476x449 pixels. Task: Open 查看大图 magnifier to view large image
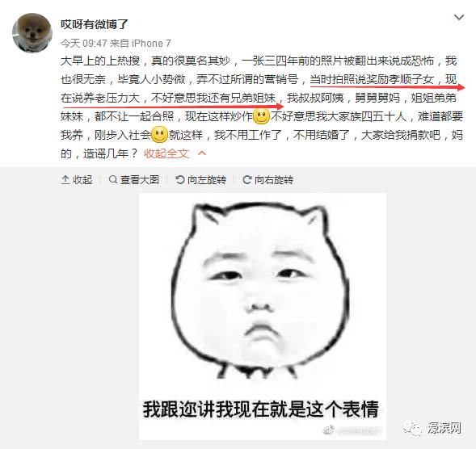(x=134, y=180)
